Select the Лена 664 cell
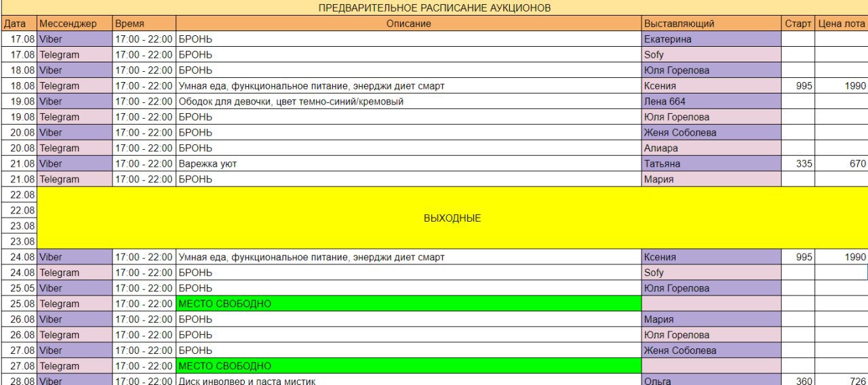Image resolution: width=868 pixels, height=385 pixels. point(711,102)
